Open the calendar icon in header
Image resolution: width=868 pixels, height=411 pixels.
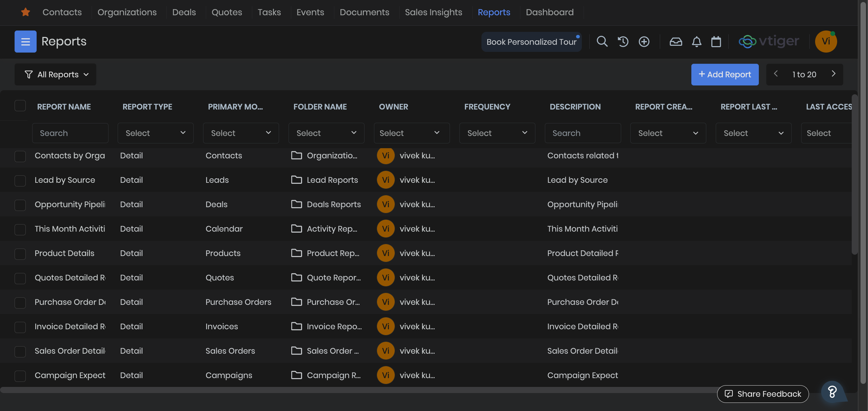[716, 41]
